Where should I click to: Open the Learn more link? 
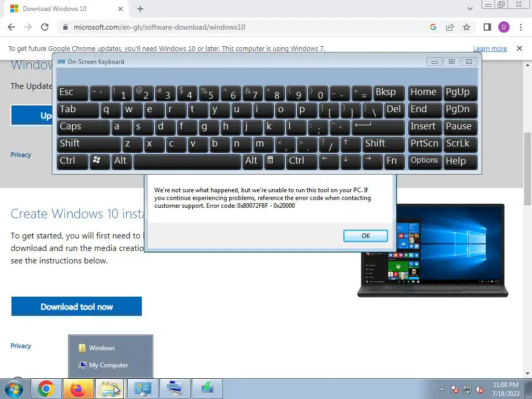pos(490,48)
